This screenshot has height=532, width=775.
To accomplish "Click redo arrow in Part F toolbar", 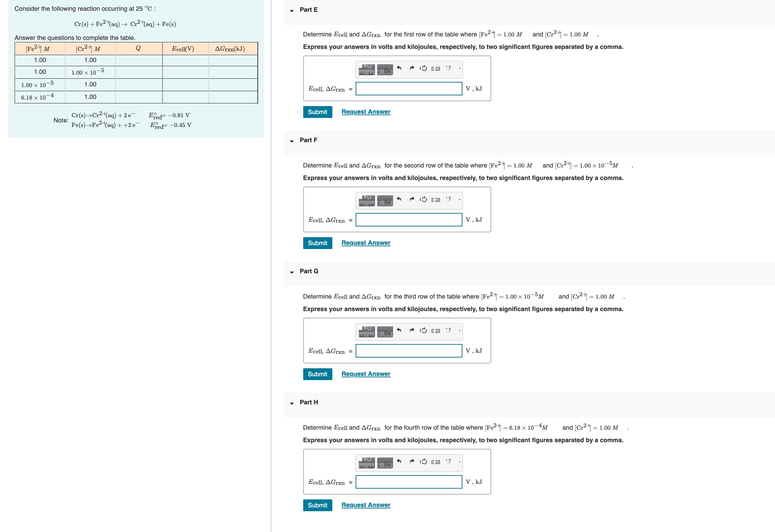I will pos(412,199).
